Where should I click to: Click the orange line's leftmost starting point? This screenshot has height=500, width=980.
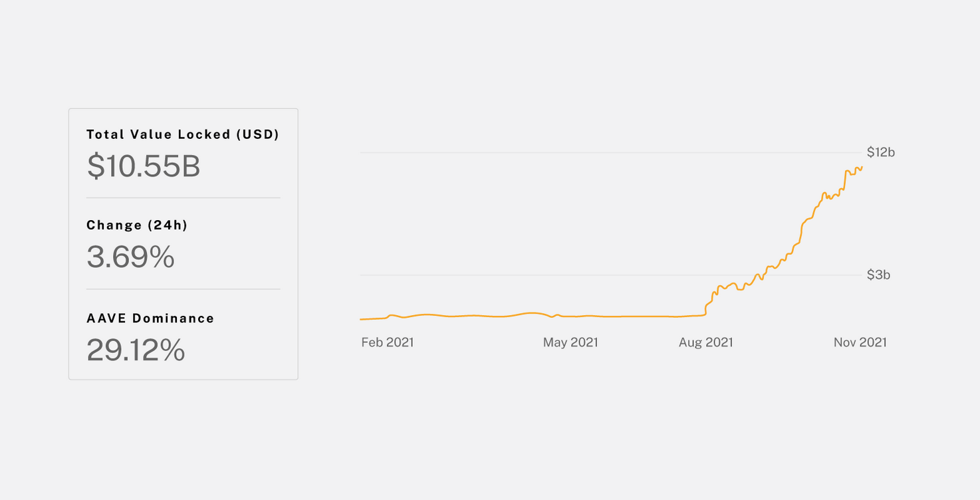pos(360,319)
